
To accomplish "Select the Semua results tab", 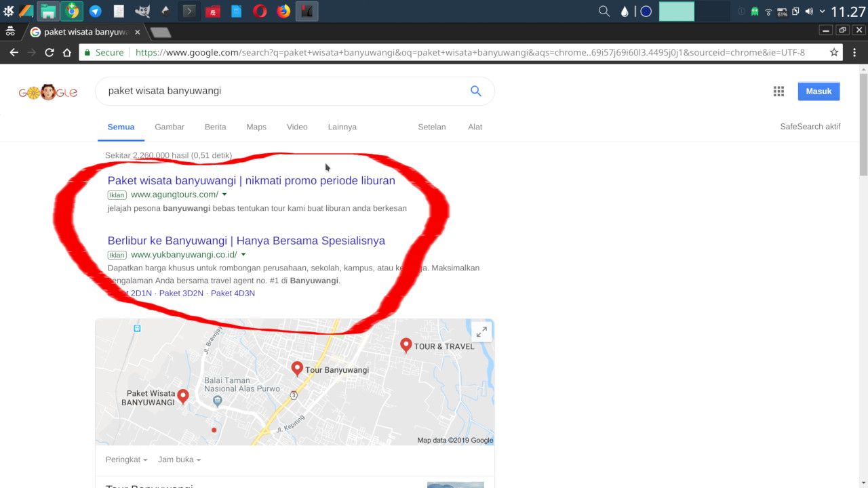I will (121, 127).
